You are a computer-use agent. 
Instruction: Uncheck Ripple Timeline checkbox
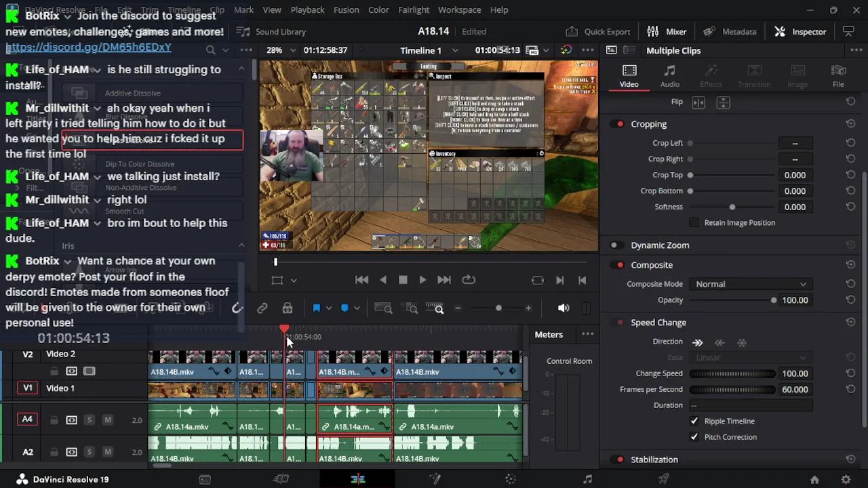pos(694,422)
